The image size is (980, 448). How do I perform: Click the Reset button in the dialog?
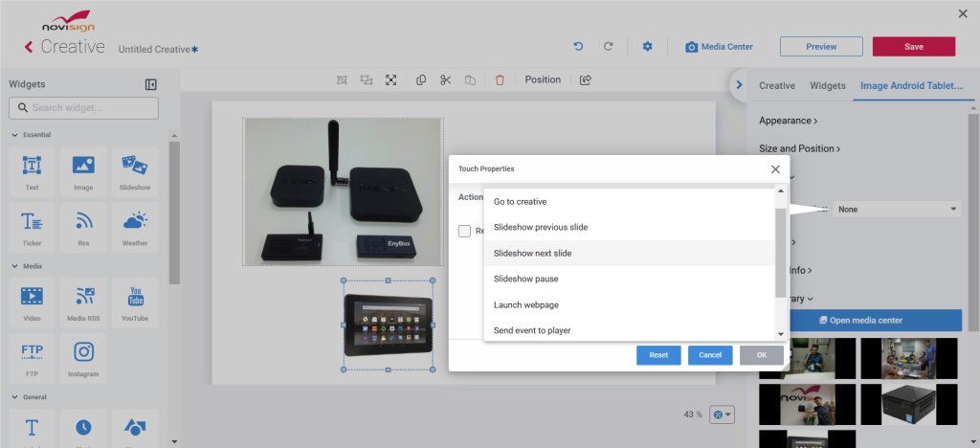[x=658, y=355]
